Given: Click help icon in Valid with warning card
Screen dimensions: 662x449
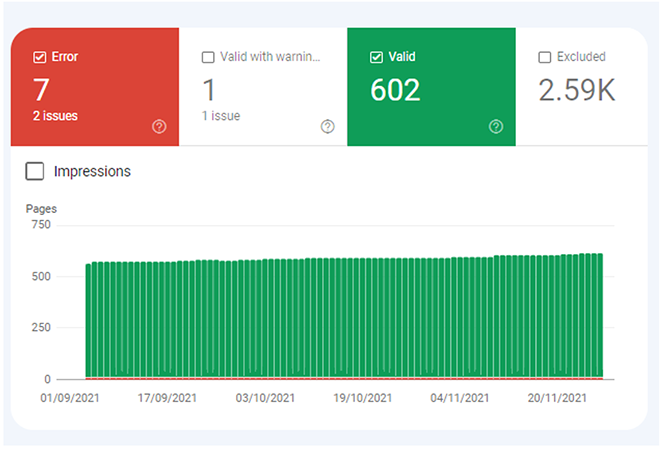Looking at the screenshot, I should (x=327, y=126).
